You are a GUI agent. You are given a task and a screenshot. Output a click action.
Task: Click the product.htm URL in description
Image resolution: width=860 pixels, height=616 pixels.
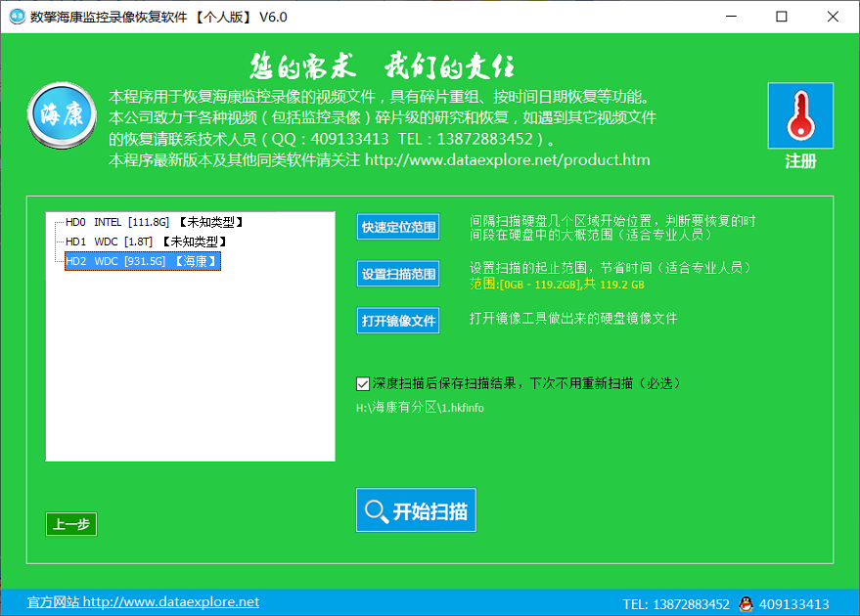[508, 160]
